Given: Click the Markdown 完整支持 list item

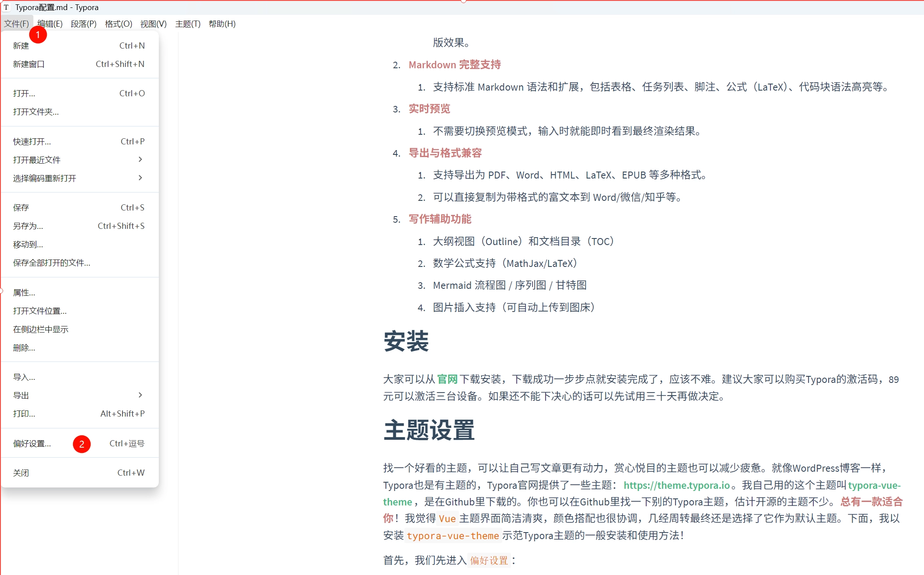Looking at the screenshot, I should pos(455,65).
